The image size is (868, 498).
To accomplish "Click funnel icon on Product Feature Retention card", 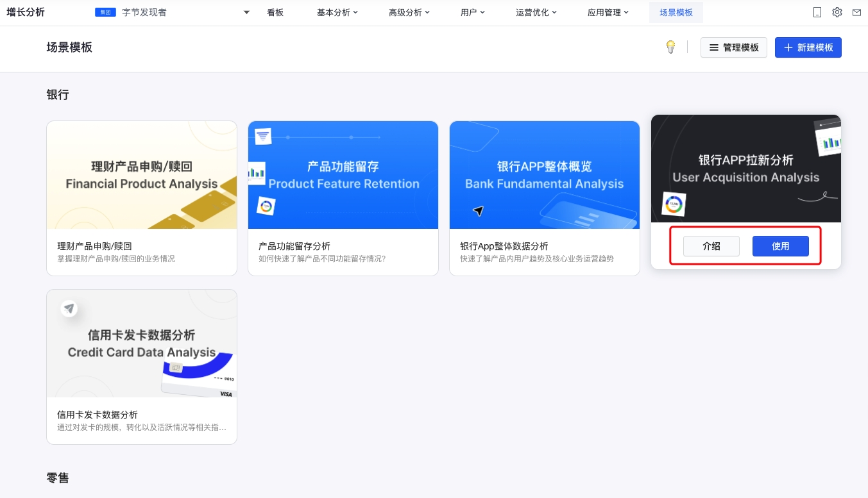I will coord(262,136).
